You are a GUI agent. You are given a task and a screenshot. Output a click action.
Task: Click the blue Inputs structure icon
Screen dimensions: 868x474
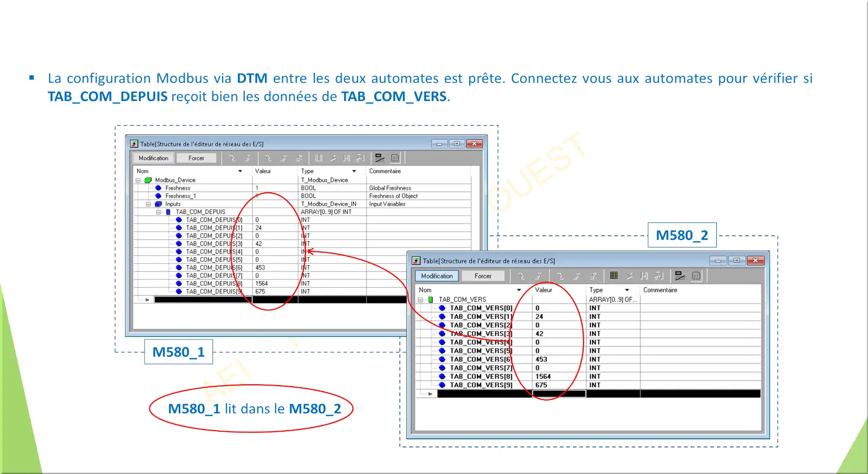(158, 204)
